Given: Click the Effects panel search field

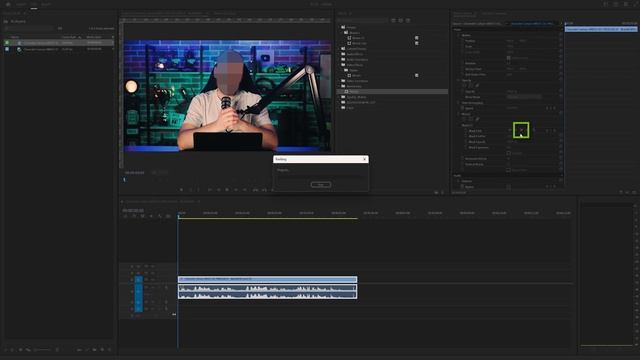Looking at the screenshot, I should (x=362, y=20).
